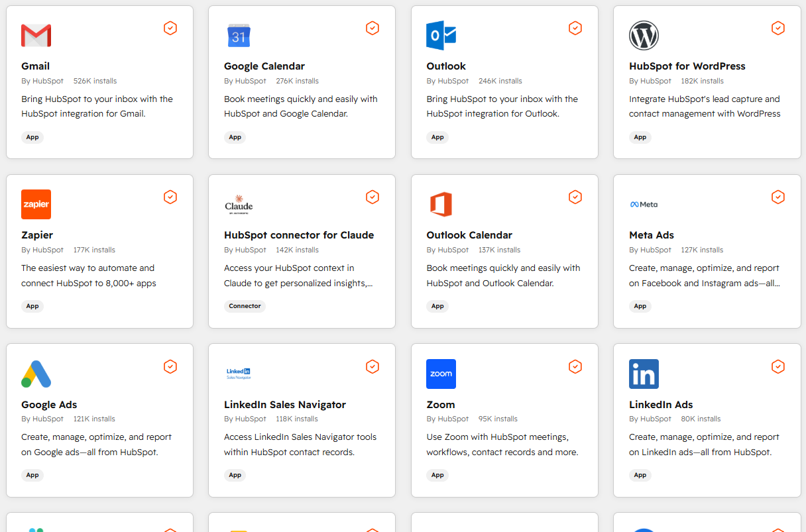Click the App tag on Gmail card
The width and height of the screenshot is (806, 532).
32,137
